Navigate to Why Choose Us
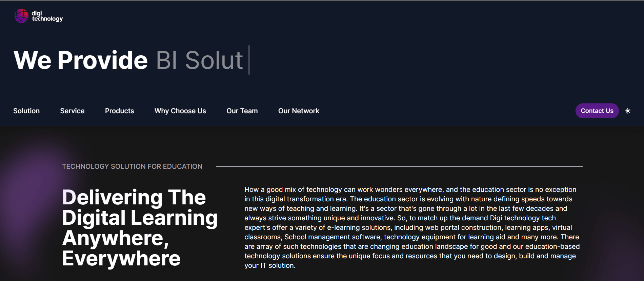The height and width of the screenshot is (281, 644). pyautogui.click(x=180, y=111)
